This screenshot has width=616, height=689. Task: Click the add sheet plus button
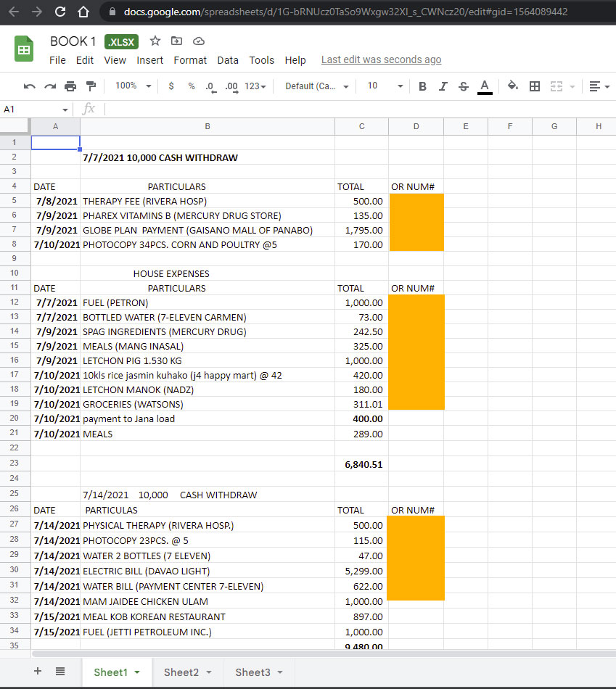pos(38,672)
